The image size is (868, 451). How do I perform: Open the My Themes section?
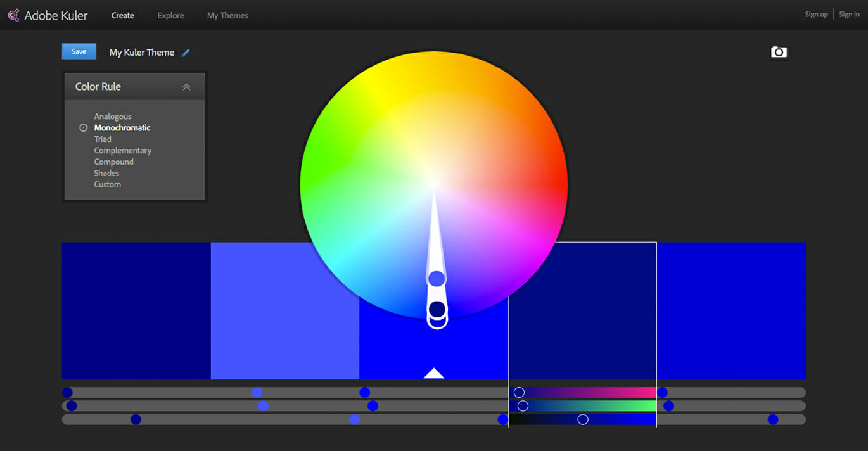pos(227,15)
